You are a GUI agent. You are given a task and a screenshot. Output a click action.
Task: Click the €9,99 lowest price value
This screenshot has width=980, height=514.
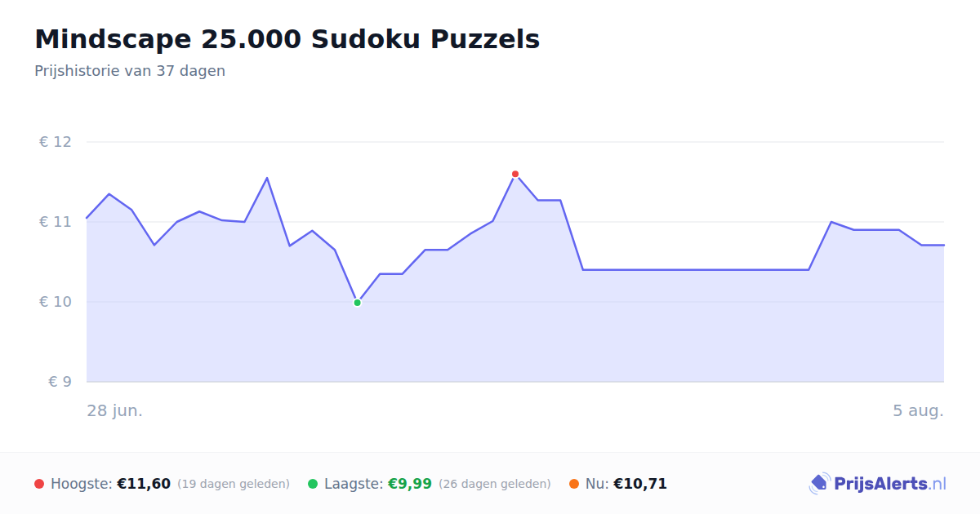tap(410, 484)
